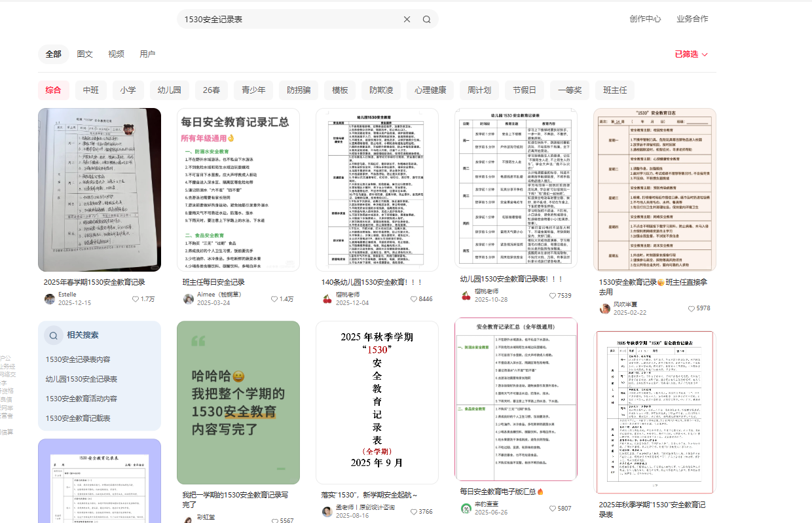Select the 幼儿园 filter chip
The height and width of the screenshot is (523, 812).
pyautogui.click(x=170, y=90)
